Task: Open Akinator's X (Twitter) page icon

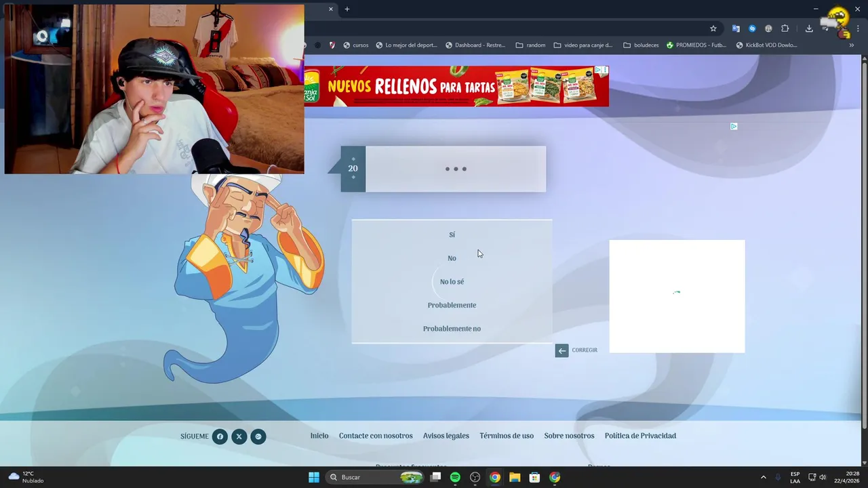Action: 239,436
